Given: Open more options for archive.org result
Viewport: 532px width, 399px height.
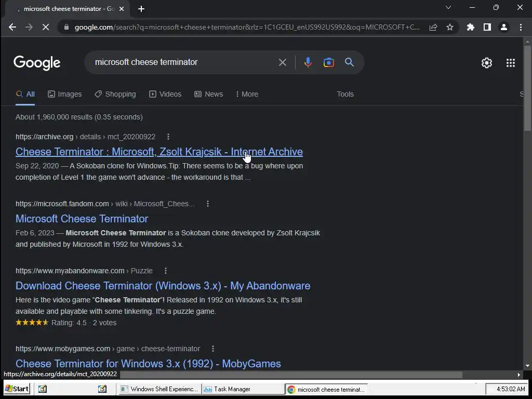Looking at the screenshot, I should 168,137.
